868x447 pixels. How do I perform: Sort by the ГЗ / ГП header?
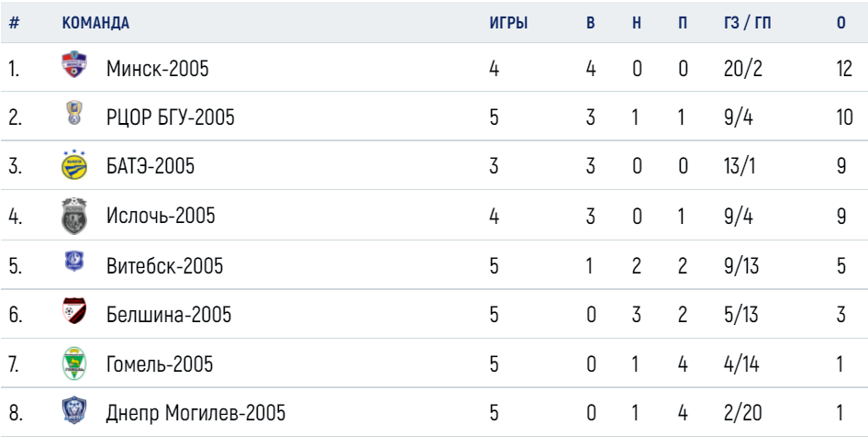click(x=747, y=23)
